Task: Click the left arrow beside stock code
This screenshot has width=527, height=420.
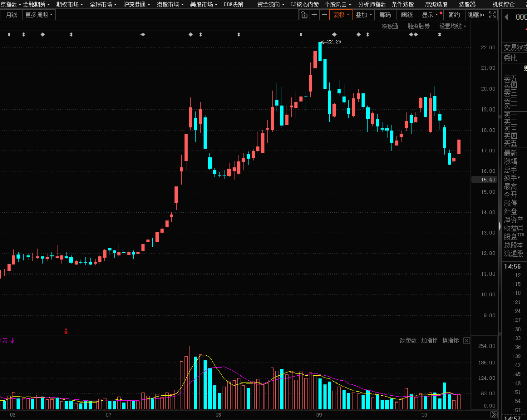Action: [x=506, y=17]
